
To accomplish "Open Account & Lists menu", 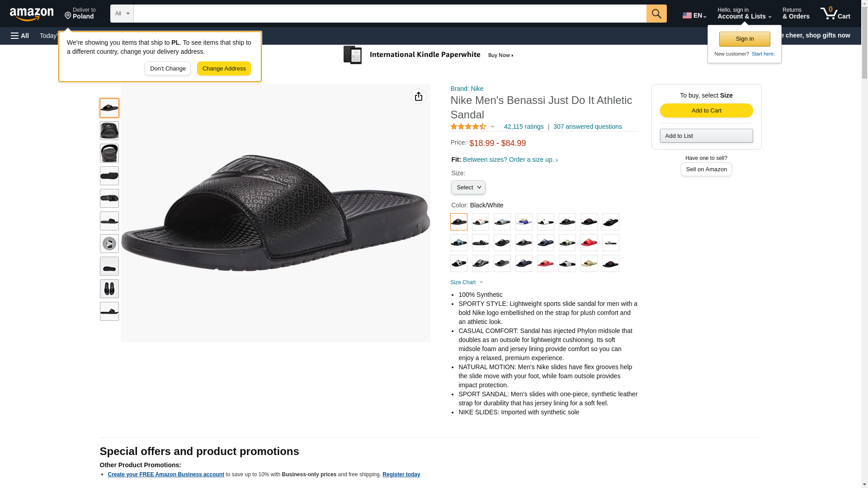I will pyautogui.click(x=744, y=14).
